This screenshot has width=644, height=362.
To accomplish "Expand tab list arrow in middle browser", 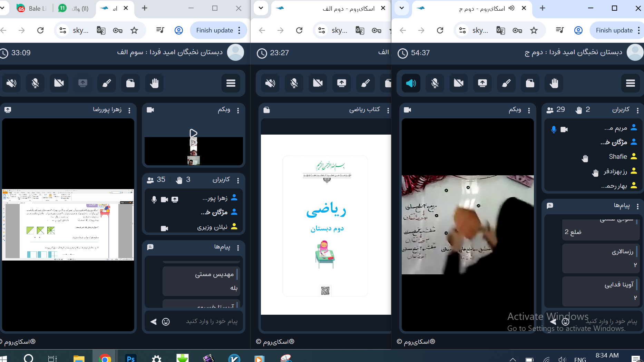I will [261, 8].
